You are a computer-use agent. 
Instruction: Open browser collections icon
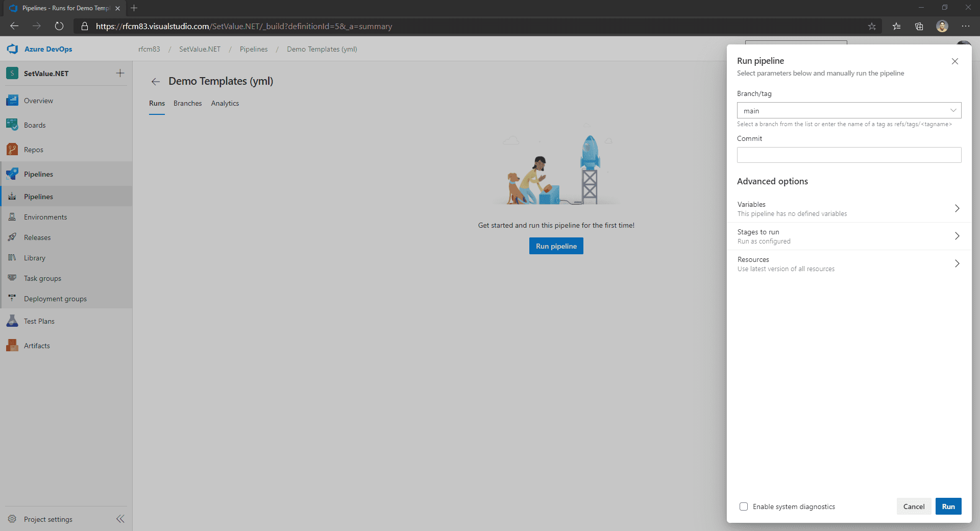(919, 26)
